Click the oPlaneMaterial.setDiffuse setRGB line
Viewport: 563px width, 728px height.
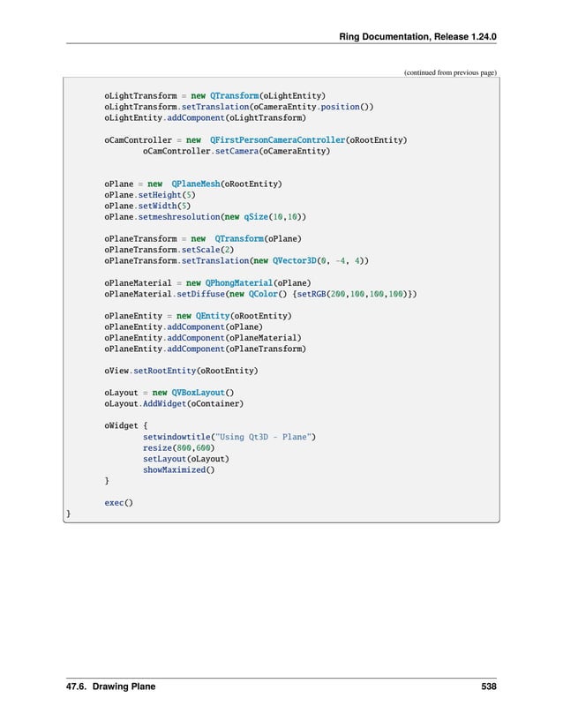click(x=260, y=294)
